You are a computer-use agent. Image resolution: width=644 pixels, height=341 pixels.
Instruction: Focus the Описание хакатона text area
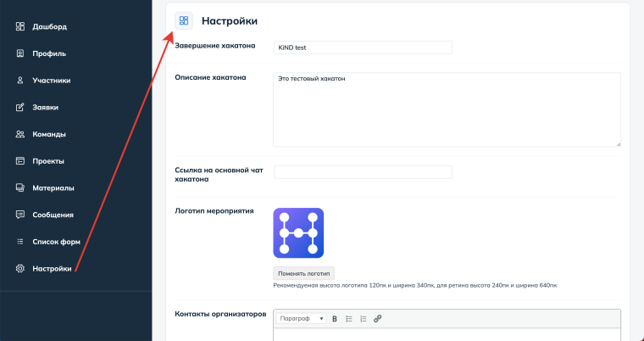447,109
